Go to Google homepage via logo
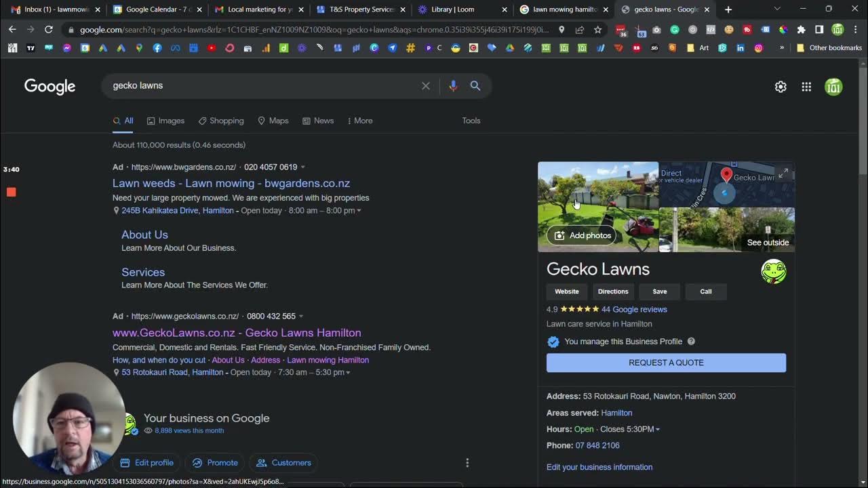 tap(50, 87)
